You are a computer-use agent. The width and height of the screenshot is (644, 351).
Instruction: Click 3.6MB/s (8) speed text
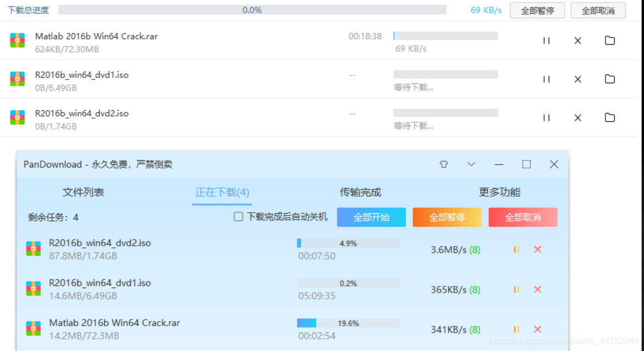tap(455, 250)
